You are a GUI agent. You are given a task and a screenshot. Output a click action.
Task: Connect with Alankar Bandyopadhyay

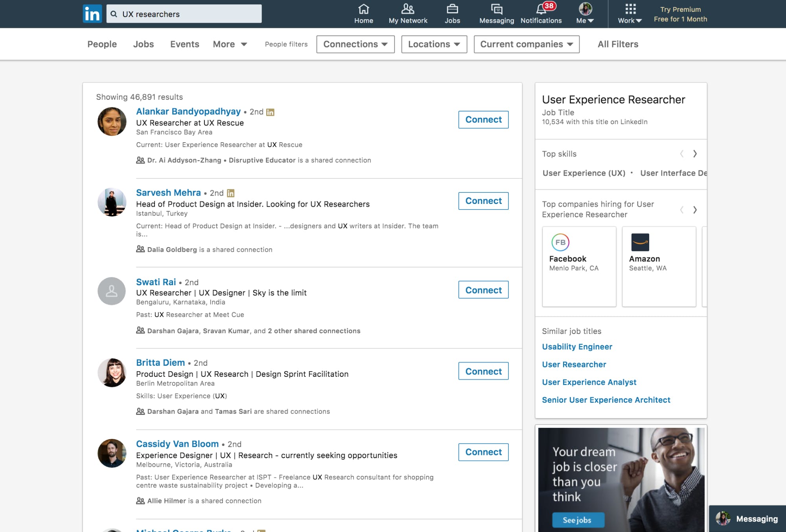click(x=483, y=119)
